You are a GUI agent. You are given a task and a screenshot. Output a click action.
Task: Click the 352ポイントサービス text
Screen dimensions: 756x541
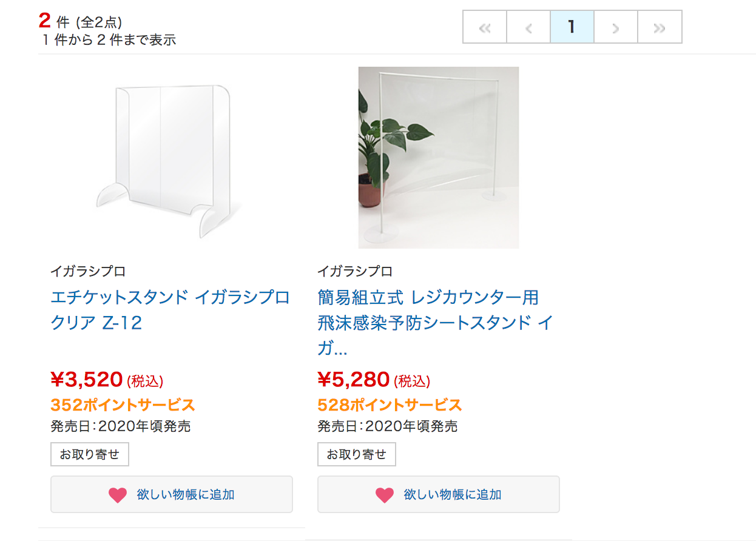click(123, 405)
